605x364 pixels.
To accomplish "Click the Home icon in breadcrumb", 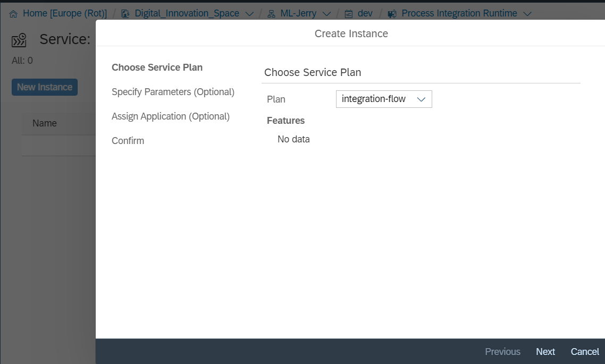I will (x=14, y=13).
